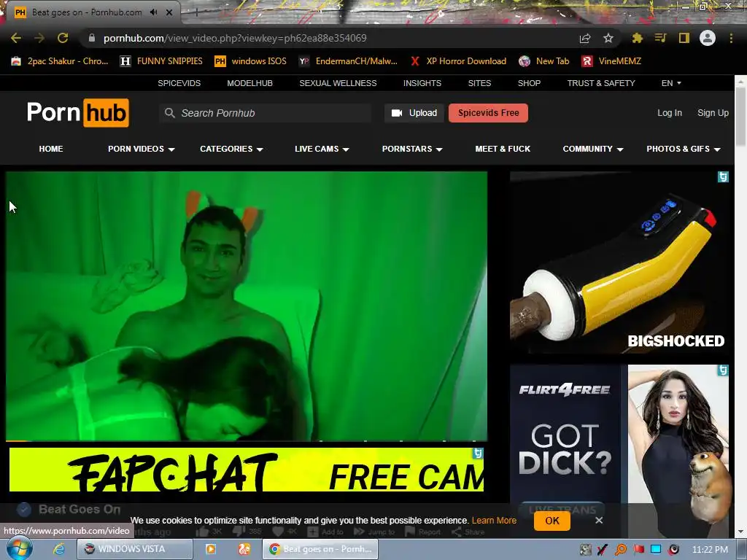Open the Windows Start orb
Screen dimensions: 747x560
pyautogui.click(x=19, y=548)
